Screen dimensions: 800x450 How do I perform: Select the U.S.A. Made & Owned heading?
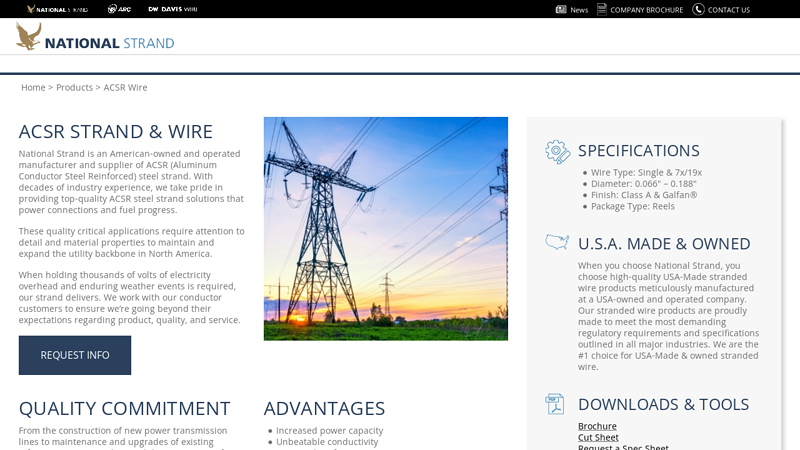664,244
